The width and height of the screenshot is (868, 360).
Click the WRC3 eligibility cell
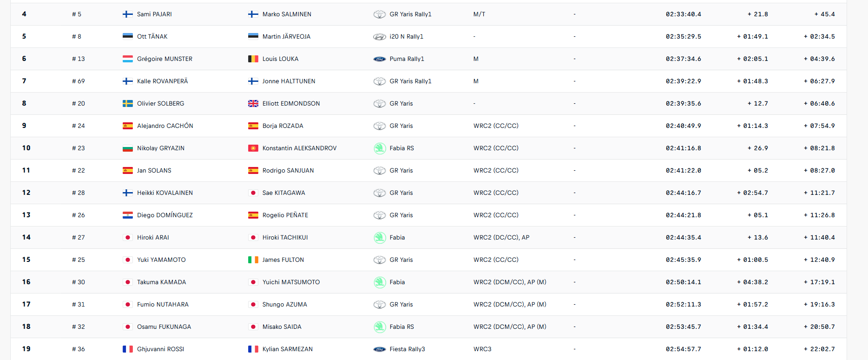[x=482, y=349]
